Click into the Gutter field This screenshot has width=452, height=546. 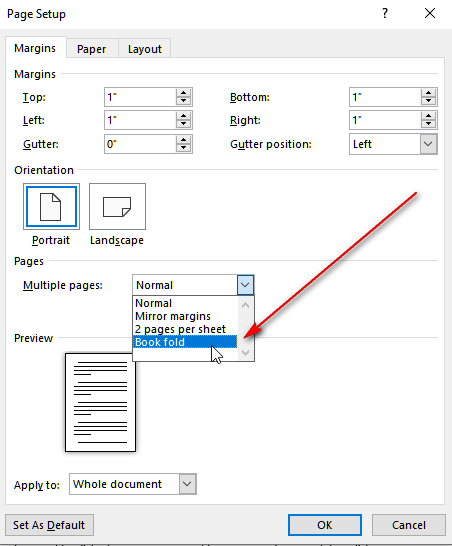click(140, 144)
